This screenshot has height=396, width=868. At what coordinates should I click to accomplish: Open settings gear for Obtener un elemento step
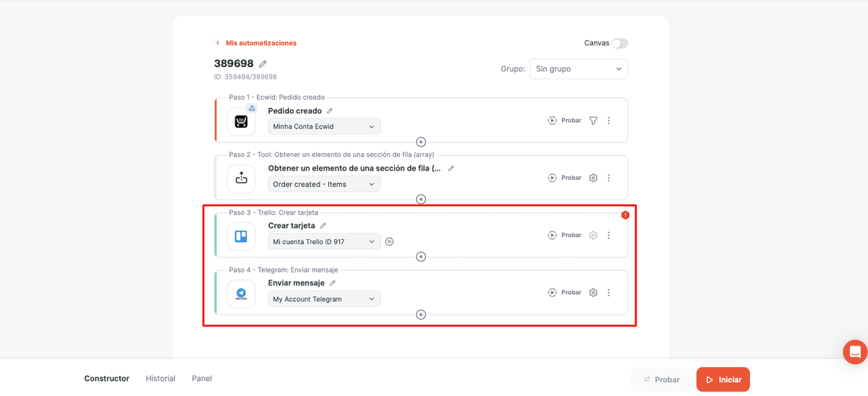(593, 178)
